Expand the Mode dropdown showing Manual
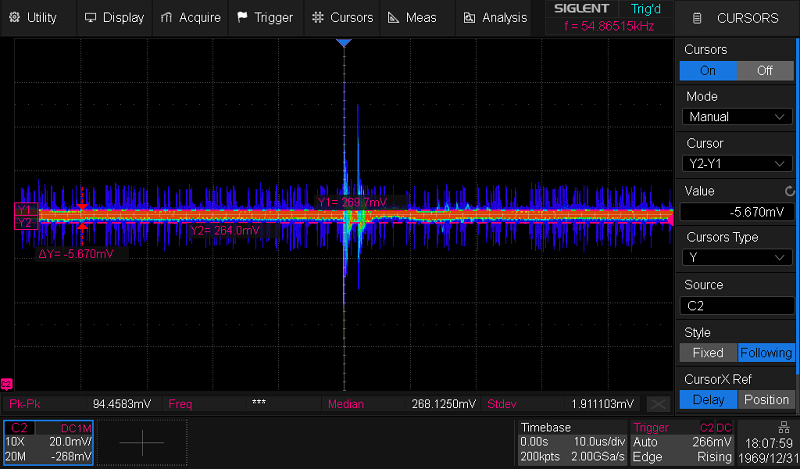The height and width of the screenshot is (469, 800). pos(737,117)
